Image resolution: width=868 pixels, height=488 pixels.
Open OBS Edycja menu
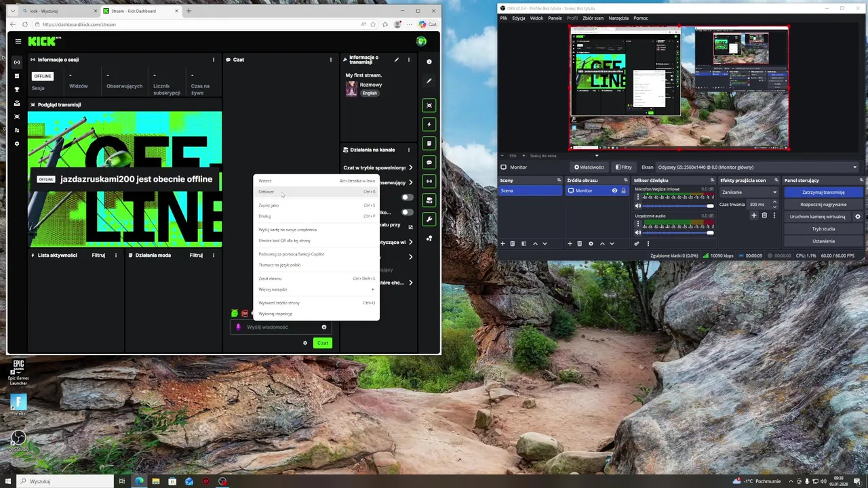click(x=519, y=18)
